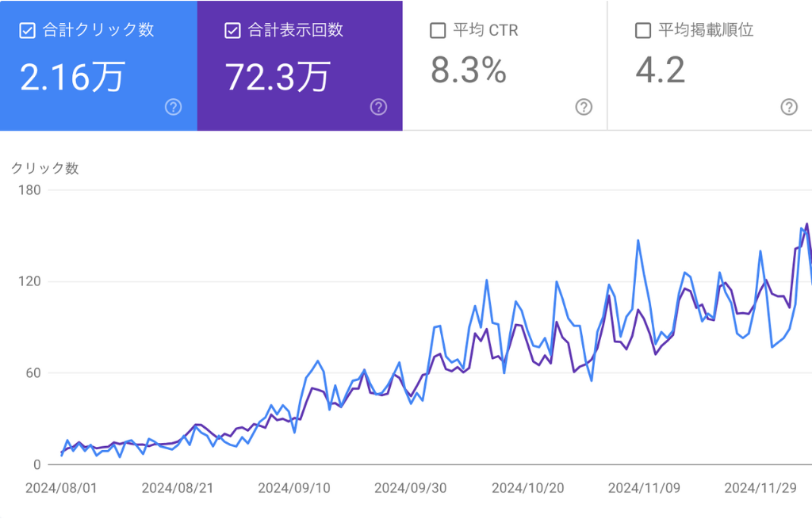Open help icon on 平均掲載順位 card
The width and height of the screenshot is (812, 519).
click(789, 107)
